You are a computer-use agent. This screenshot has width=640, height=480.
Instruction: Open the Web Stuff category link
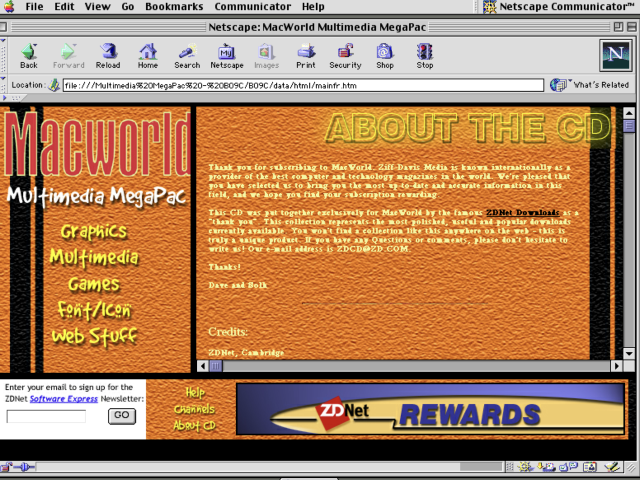coord(94,337)
